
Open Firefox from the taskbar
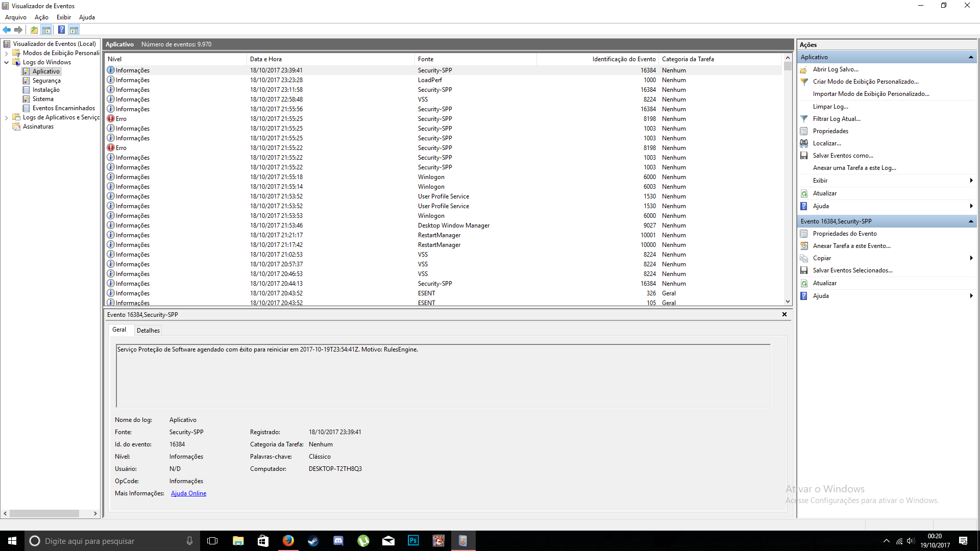click(288, 541)
